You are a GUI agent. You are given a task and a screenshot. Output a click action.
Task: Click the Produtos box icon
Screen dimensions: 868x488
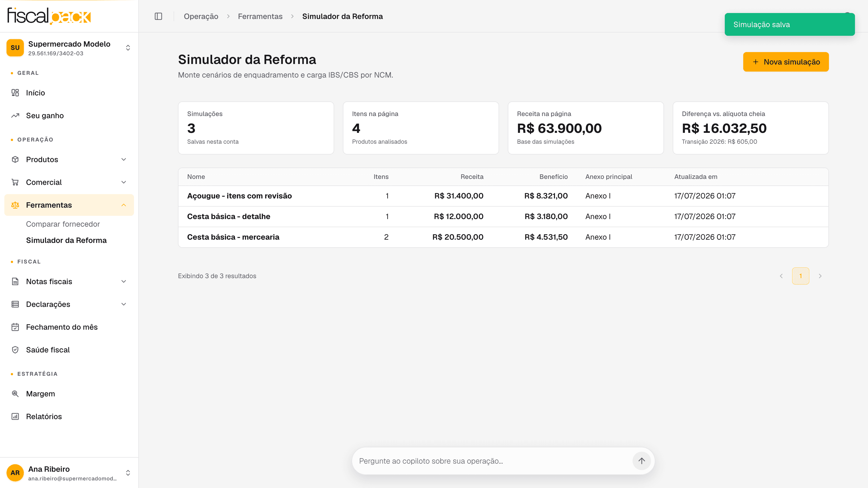coord(15,159)
